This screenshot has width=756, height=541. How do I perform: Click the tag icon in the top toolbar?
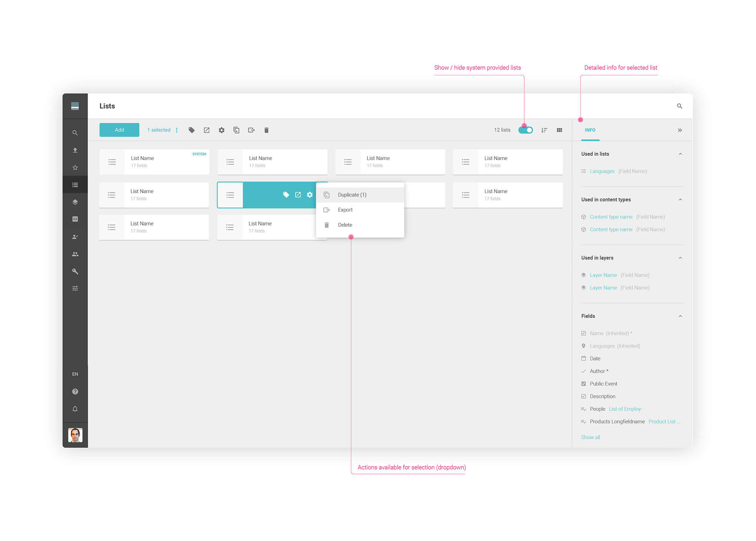click(192, 130)
